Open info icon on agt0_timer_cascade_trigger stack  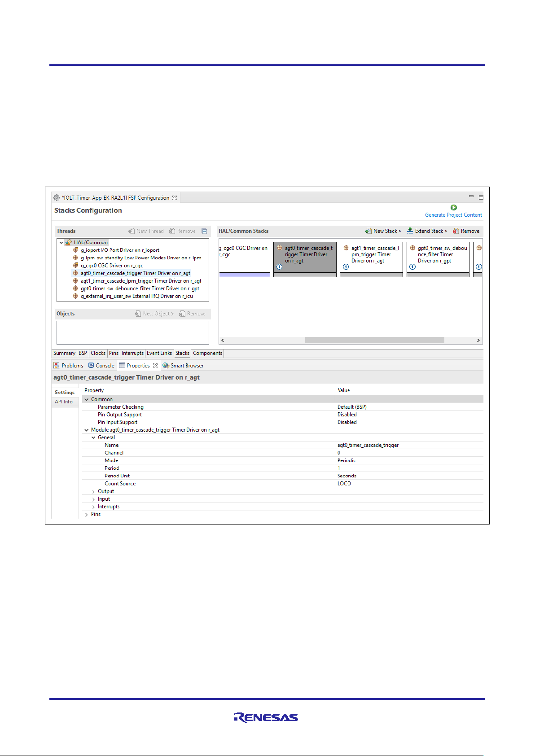(x=279, y=267)
